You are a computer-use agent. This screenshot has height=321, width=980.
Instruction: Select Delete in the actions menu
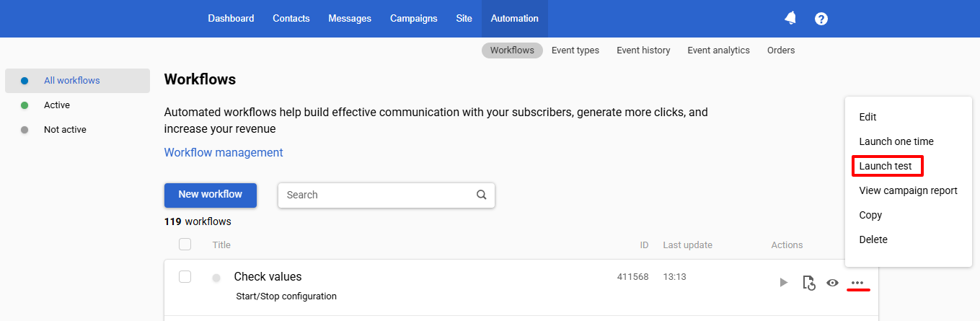[x=873, y=239]
